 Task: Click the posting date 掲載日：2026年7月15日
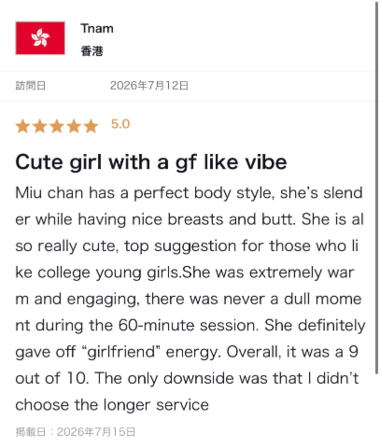coord(75,432)
